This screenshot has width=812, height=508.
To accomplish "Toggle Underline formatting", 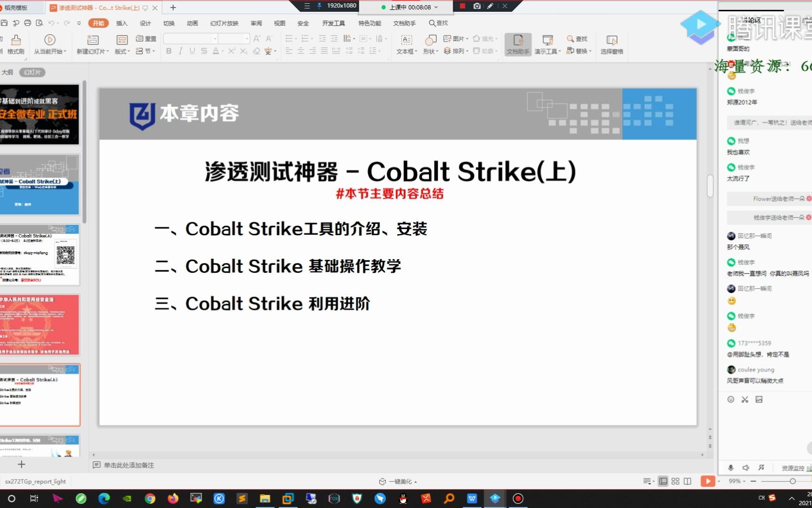I will pos(192,51).
